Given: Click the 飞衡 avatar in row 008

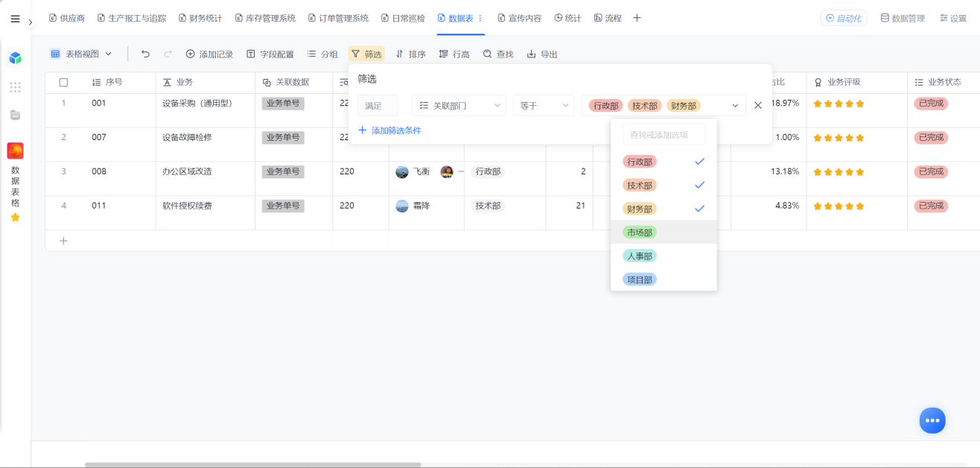Looking at the screenshot, I should [402, 171].
